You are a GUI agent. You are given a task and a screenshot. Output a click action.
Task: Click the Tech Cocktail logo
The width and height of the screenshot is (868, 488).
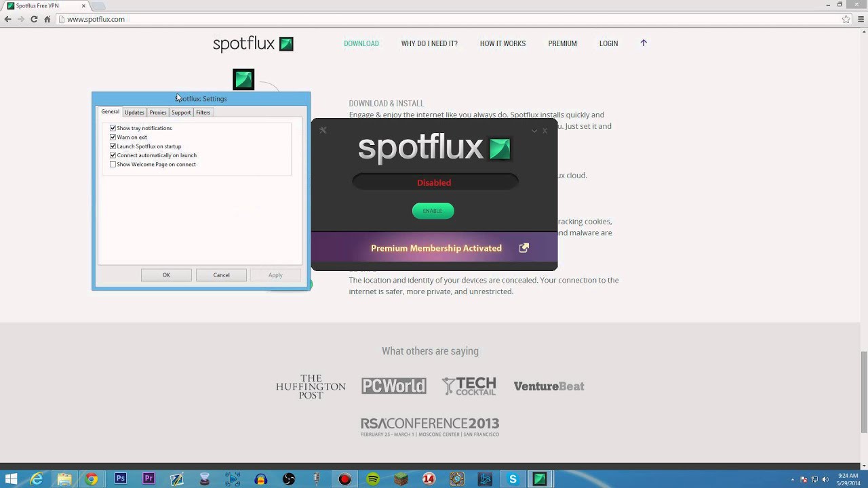click(x=469, y=386)
